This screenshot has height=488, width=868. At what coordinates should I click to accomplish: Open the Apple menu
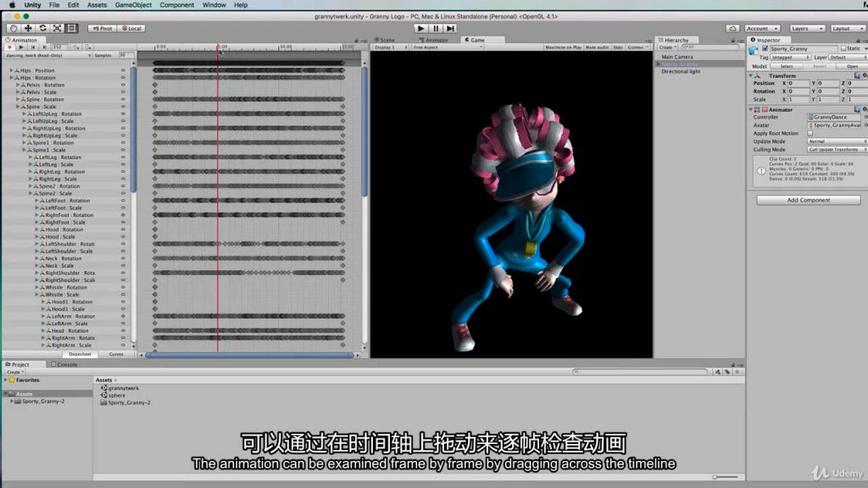(x=12, y=5)
